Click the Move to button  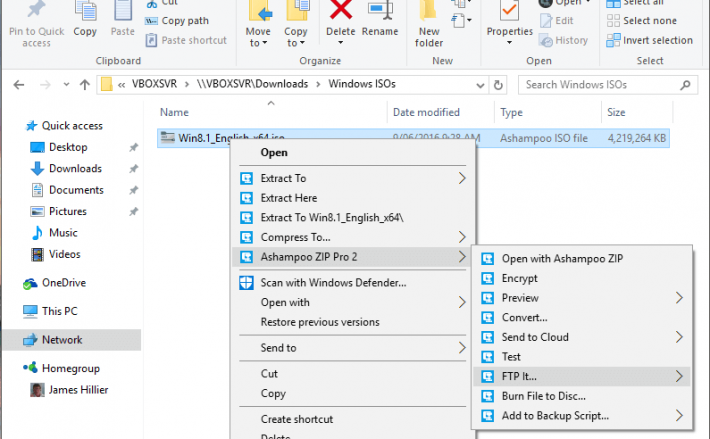tap(258, 24)
